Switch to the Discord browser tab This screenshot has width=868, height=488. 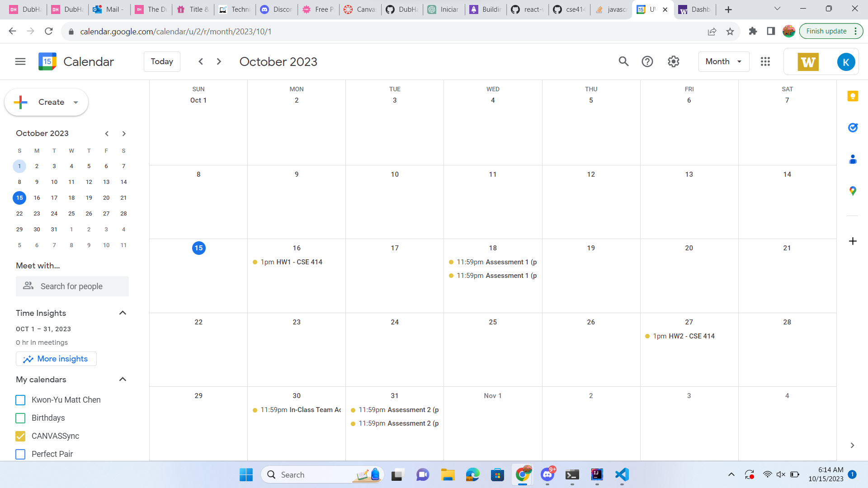tap(276, 9)
